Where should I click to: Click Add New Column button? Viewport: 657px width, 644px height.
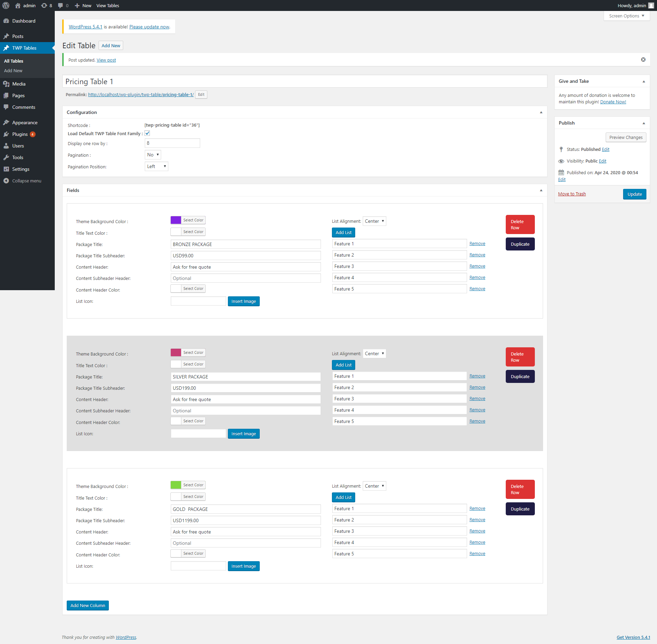click(88, 605)
